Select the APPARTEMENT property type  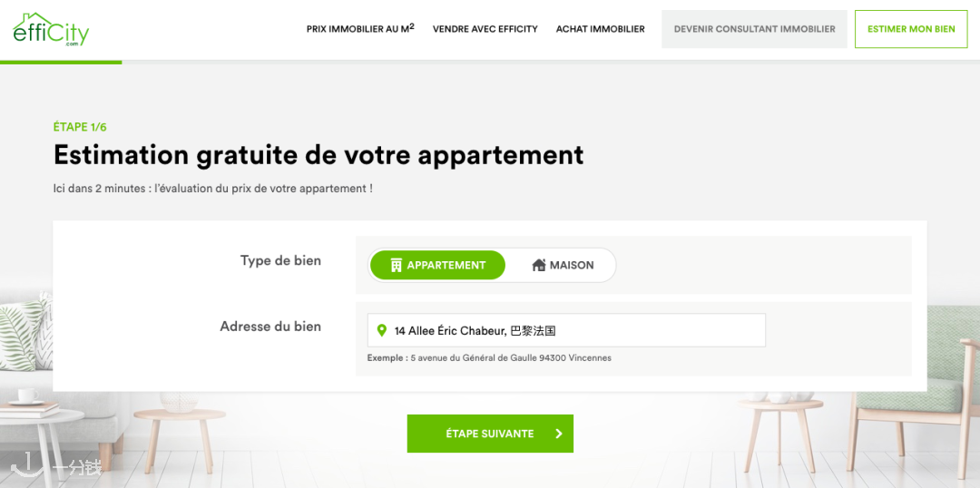pyautogui.click(x=437, y=265)
